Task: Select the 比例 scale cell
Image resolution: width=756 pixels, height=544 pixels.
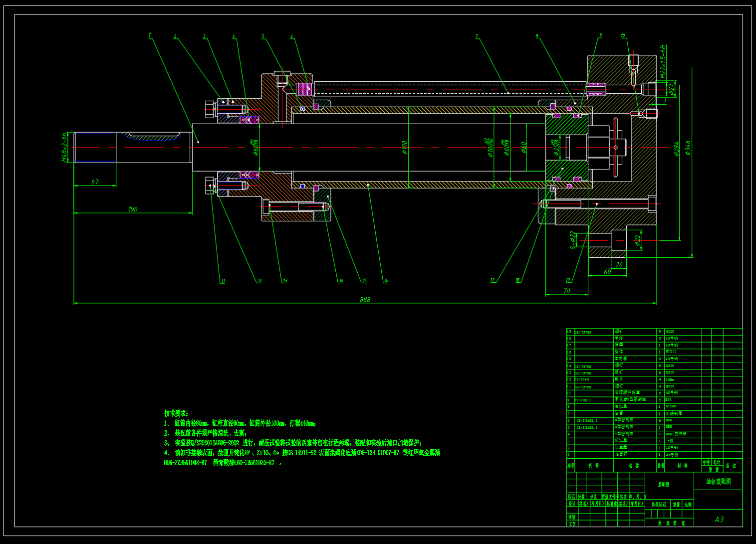Action: tap(688, 505)
